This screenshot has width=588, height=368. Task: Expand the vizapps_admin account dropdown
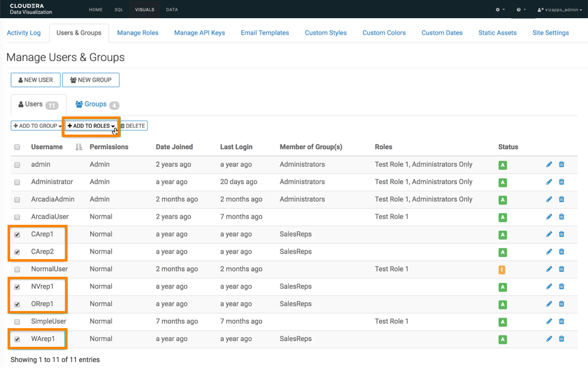click(559, 9)
